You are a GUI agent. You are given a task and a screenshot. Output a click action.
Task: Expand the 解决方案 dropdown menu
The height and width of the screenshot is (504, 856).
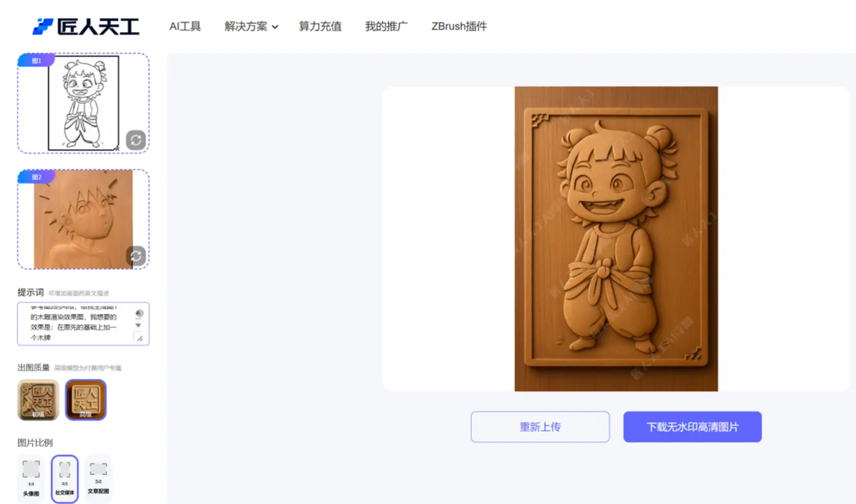[246, 26]
